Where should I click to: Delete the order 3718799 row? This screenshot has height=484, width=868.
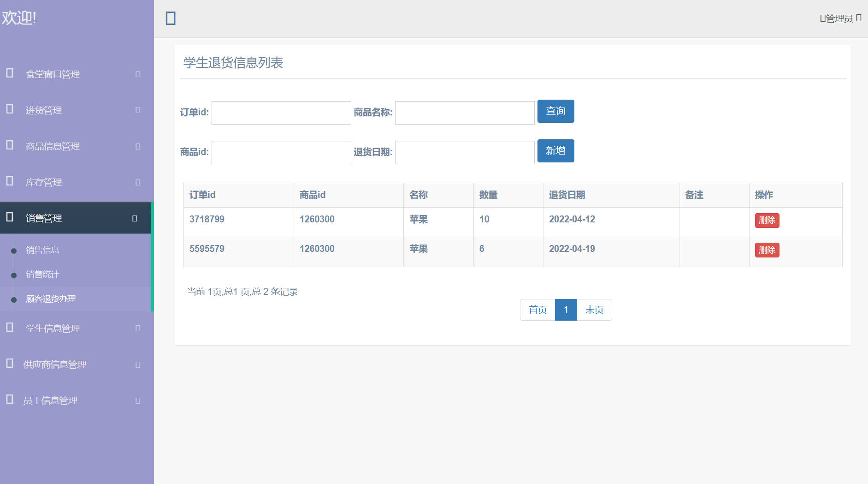[x=767, y=221]
